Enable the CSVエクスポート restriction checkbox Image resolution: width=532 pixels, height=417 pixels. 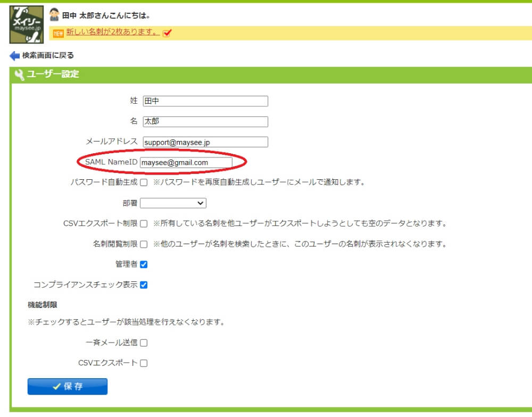[x=143, y=363]
